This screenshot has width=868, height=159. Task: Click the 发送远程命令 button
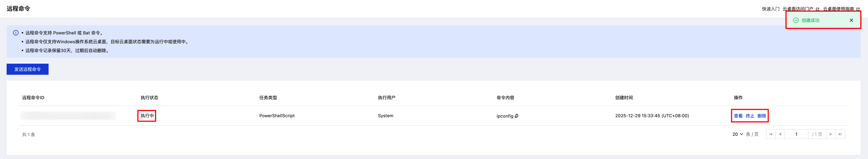click(x=28, y=69)
